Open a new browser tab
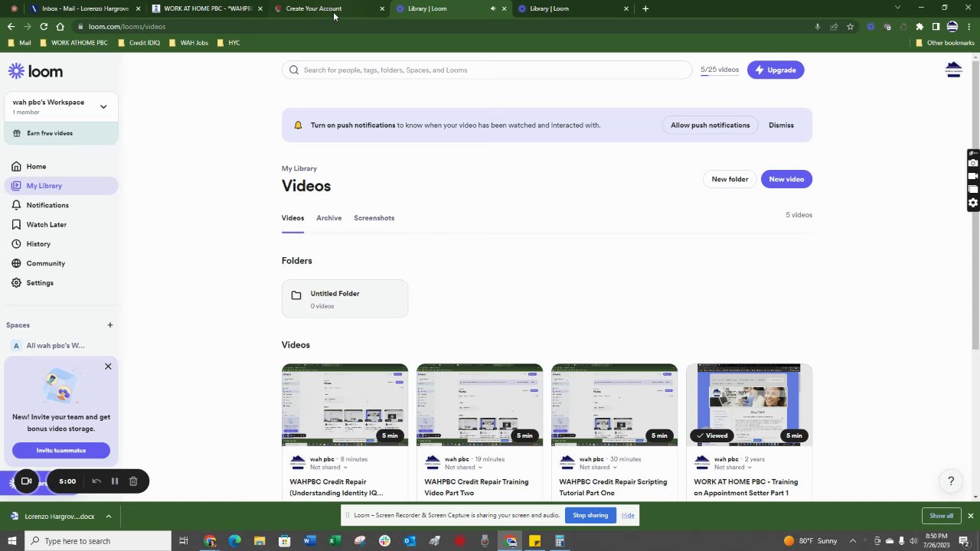Viewport: 980px width, 551px height. pos(645,8)
